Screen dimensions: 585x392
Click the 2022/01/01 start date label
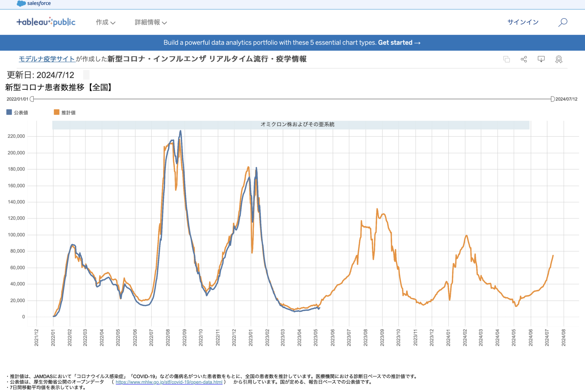(17, 99)
